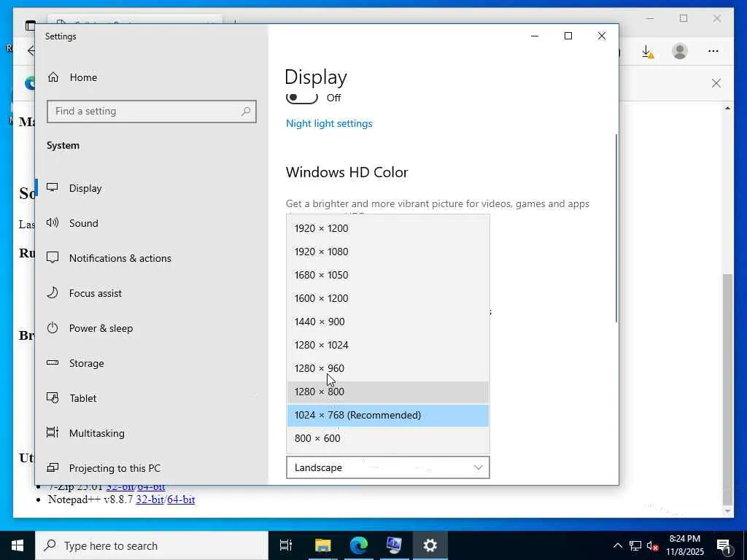Open Notepad++ 64-bit download link in Edge
This screenshot has width=747, height=560.
coord(181,499)
